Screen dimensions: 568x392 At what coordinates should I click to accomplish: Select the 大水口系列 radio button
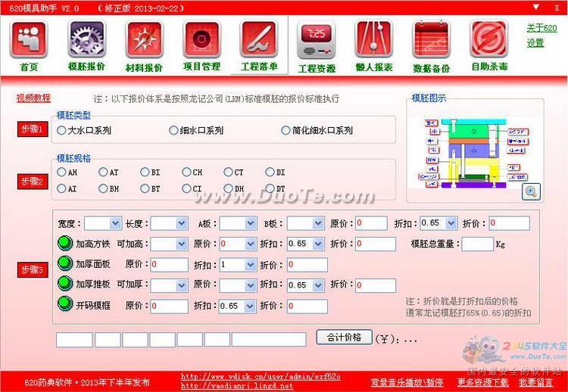point(61,130)
